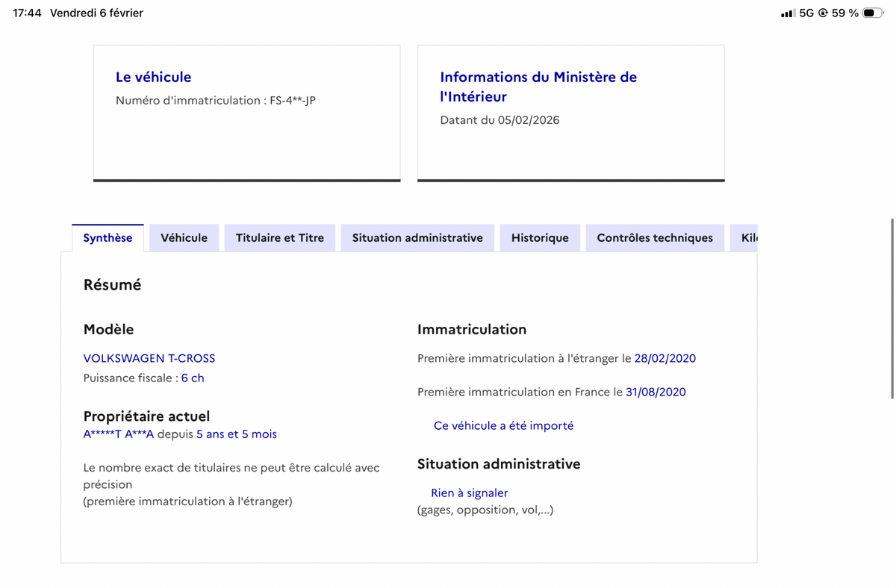Click the 'Le nombre exact de titulaires' note
This screenshot has width=896, height=588.
point(231,484)
